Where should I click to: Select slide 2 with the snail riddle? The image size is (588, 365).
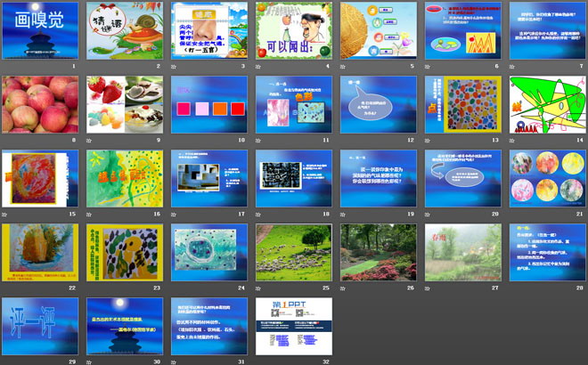tap(125, 30)
